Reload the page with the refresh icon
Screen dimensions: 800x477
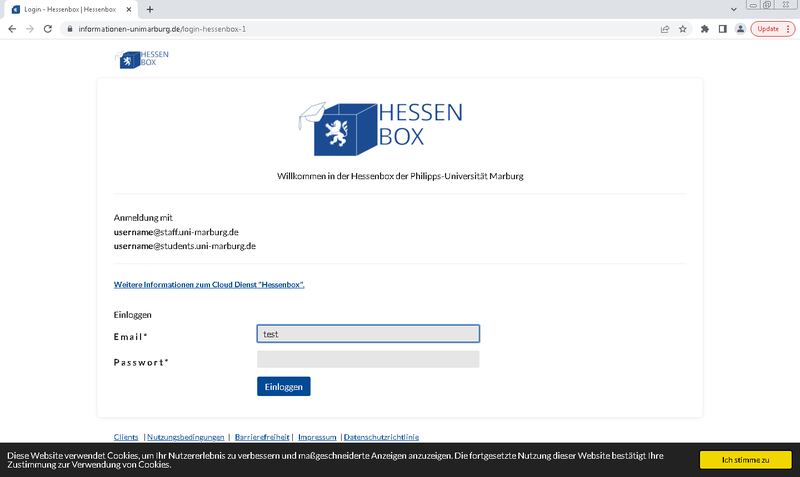pyautogui.click(x=48, y=29)
